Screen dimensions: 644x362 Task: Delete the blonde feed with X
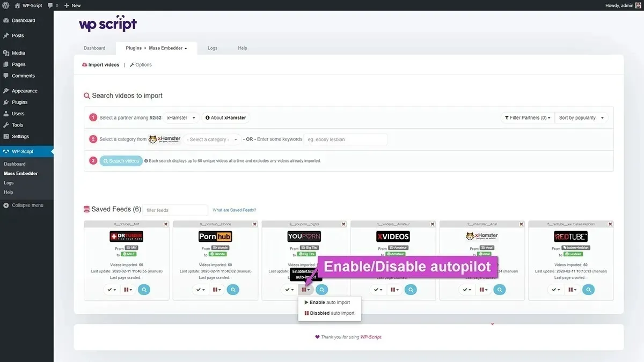[255, 224]
